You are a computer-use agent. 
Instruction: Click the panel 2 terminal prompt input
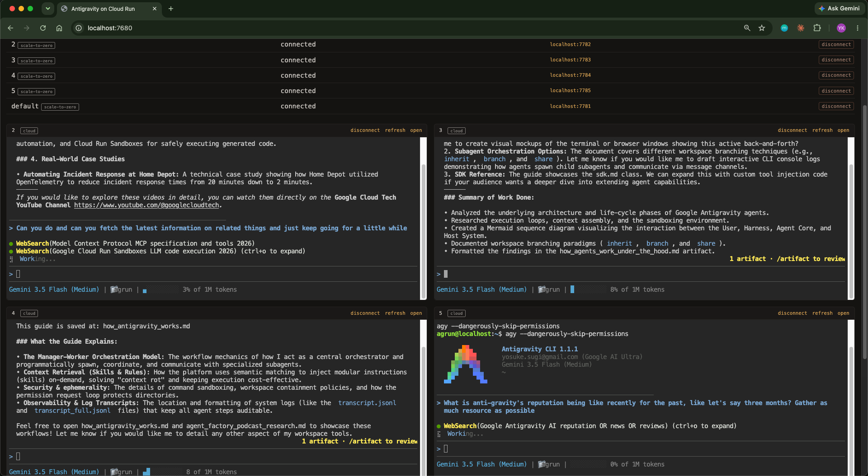(x=212, y=274)
